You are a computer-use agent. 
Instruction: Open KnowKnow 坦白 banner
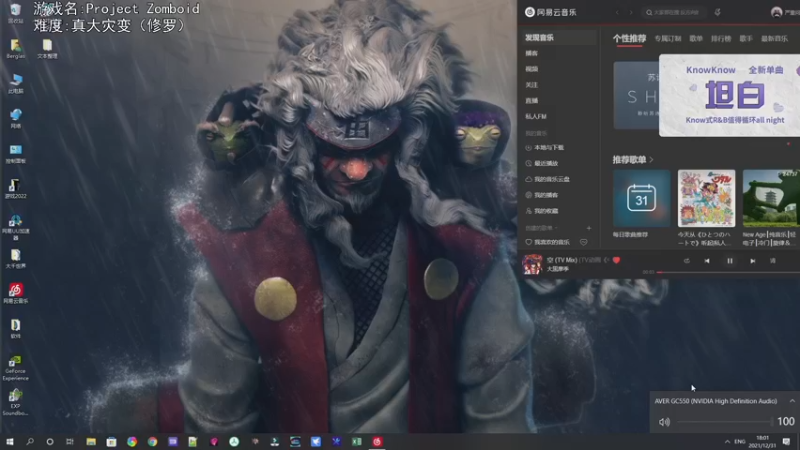730,95
